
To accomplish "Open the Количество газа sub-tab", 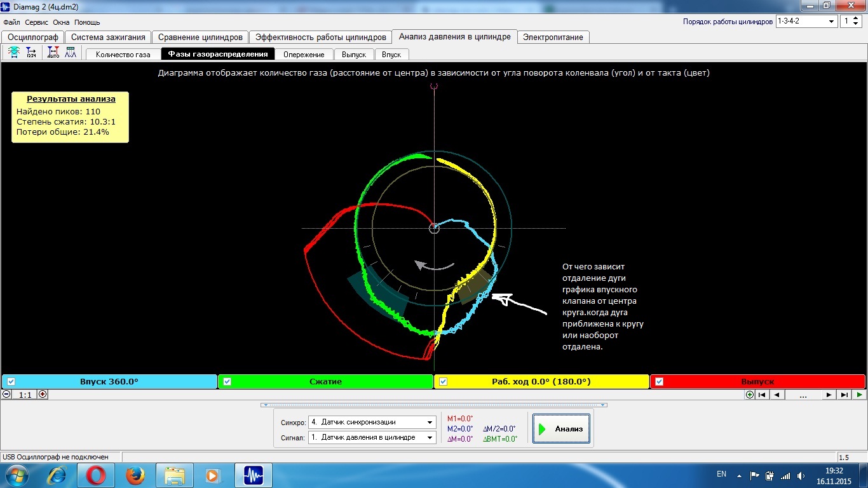I will click(x=123, y=54).
